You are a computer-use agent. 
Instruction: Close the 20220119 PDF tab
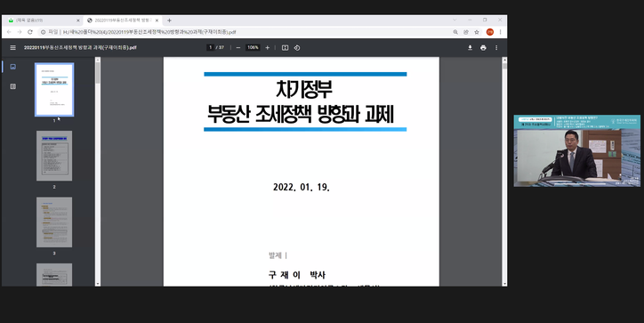157,20
